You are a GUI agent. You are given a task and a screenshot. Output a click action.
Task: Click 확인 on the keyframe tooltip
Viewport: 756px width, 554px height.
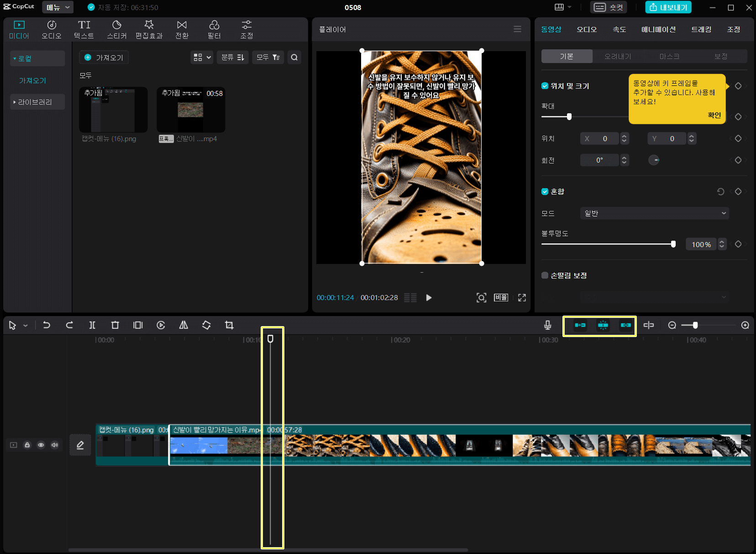pos(714,115)
